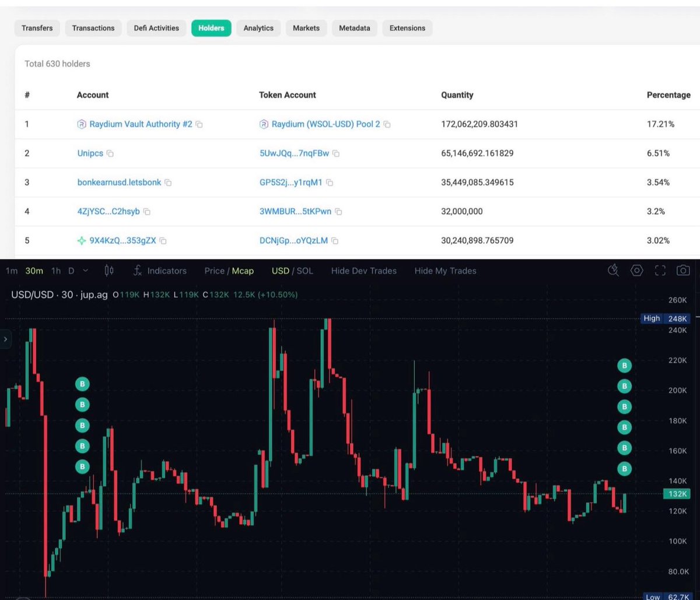Copy the DCNjGp...oYQzLM token account address

335,241
